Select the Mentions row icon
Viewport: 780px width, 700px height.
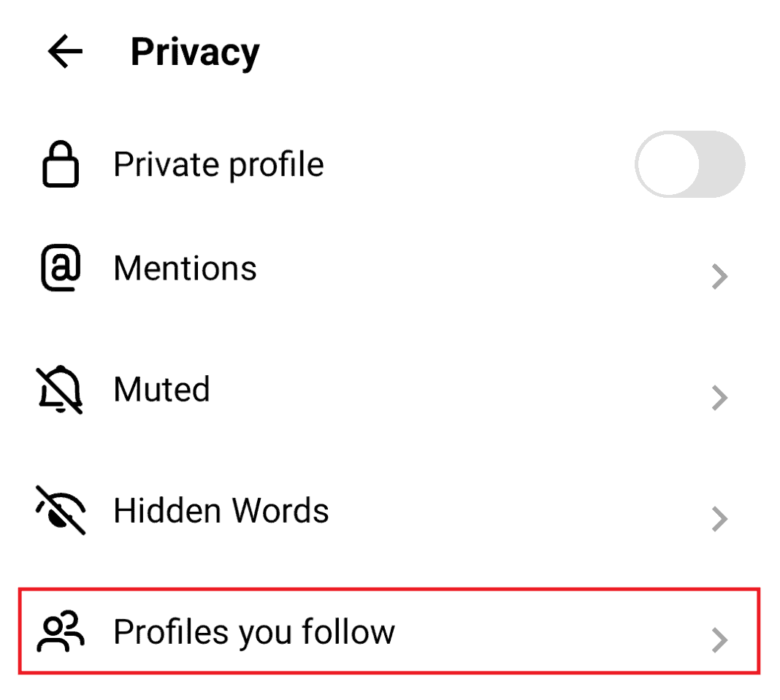tap(60, 268)
